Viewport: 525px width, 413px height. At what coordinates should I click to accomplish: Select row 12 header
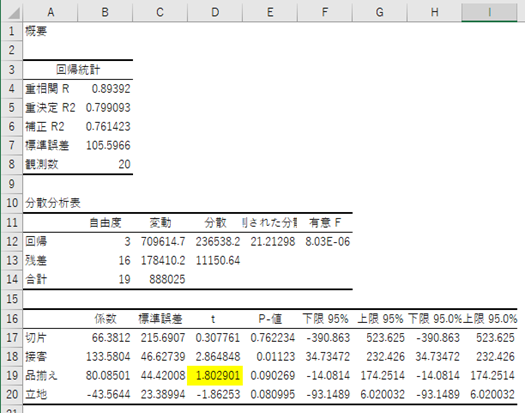[x=12, y=242]
